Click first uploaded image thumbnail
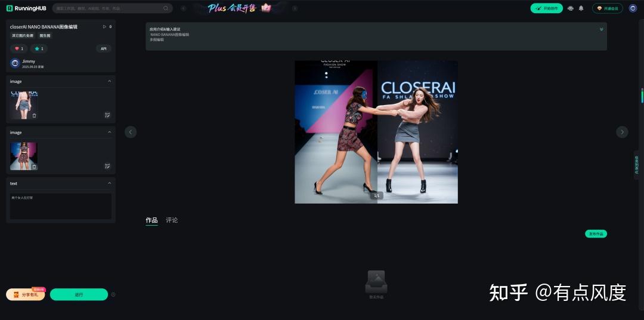This screenshot has height=320, width=644. click(24, 105)
